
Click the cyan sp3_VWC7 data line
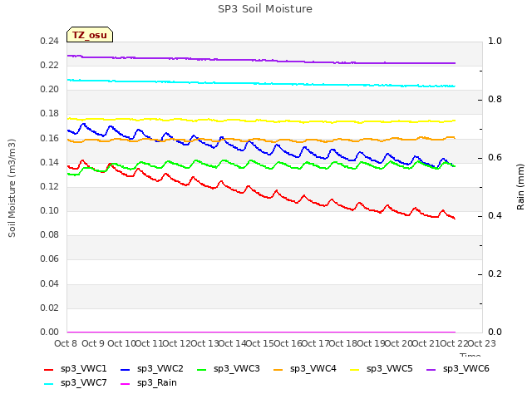[x=261, y=83]
